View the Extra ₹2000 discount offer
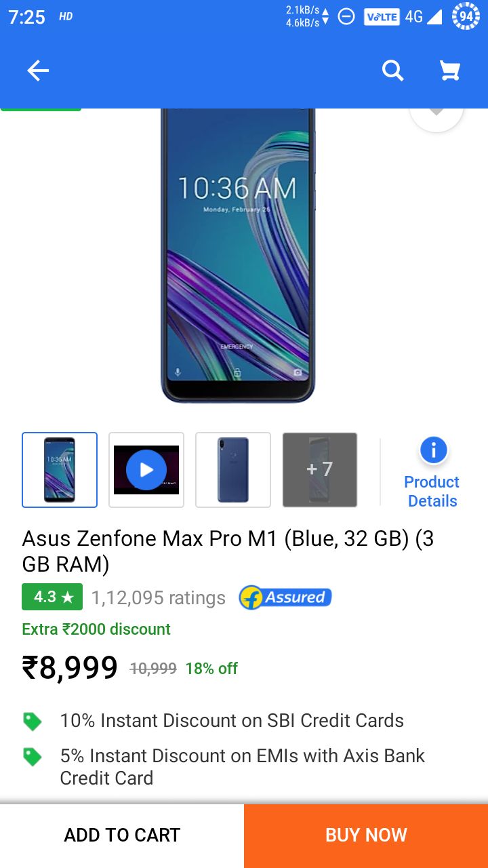Image resolution: width=488 pixels, height=868 pixels. [x=96, y=629]
